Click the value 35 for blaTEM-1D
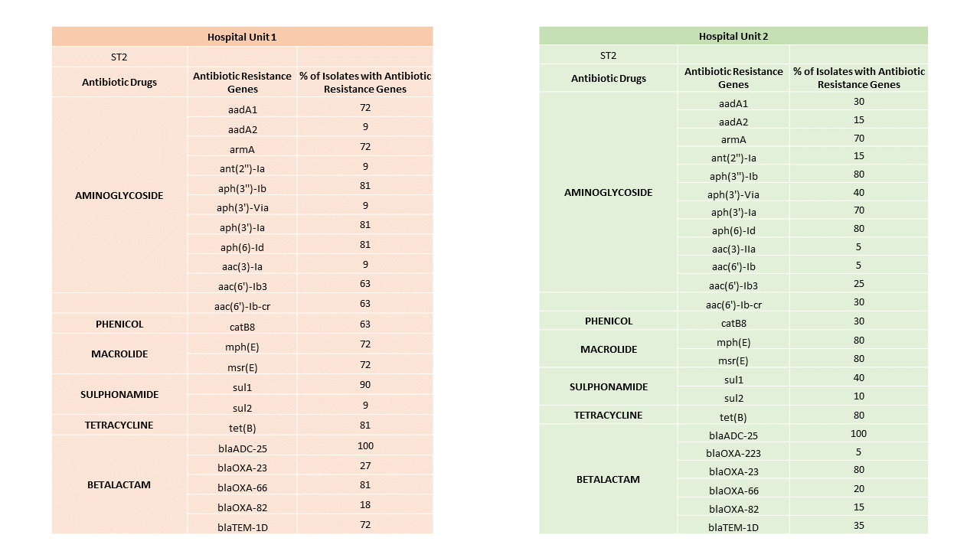Screen dimensions: 980x551 (858, 526)
